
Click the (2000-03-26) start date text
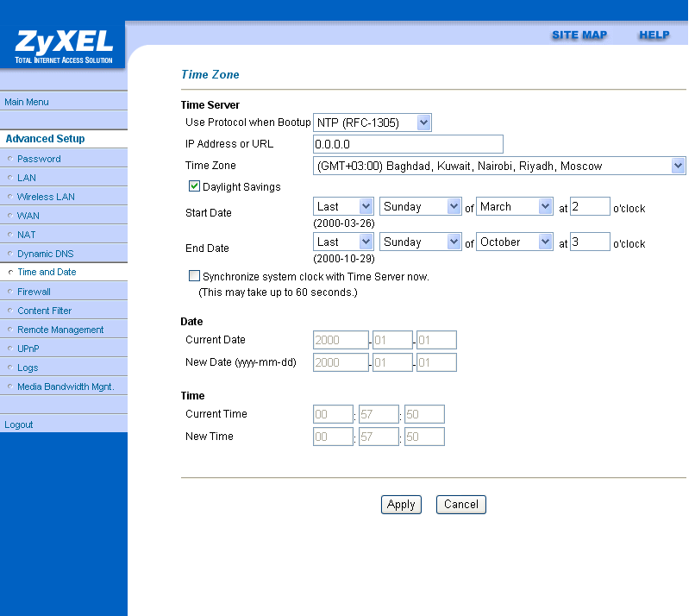[344, 223]
